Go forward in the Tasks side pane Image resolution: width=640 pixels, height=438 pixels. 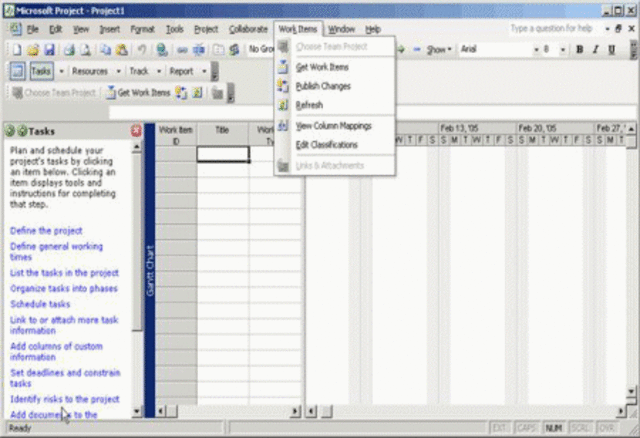click(22, 131)
